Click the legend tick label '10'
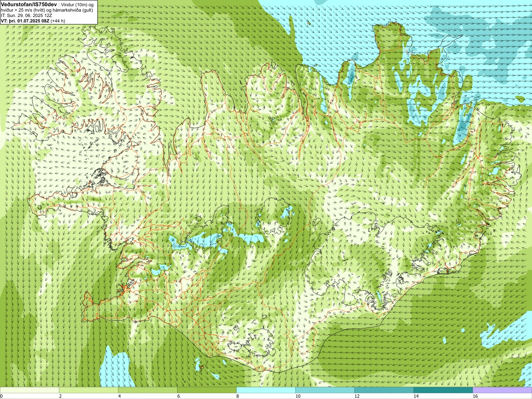The width and height of the screenshot is (532, 399). tap(298, 396)
